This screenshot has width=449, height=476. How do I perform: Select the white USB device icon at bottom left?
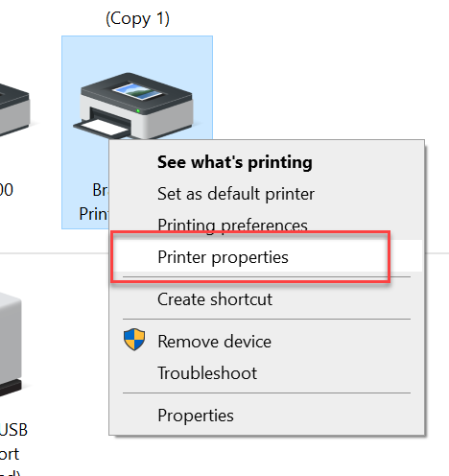pyautogui.click(x=11, y=343)
